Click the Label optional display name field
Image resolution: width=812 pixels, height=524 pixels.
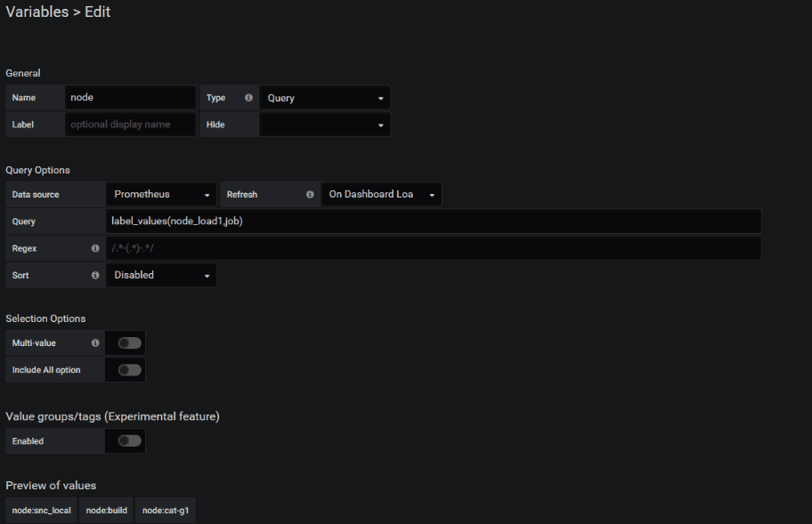point(131,125)
